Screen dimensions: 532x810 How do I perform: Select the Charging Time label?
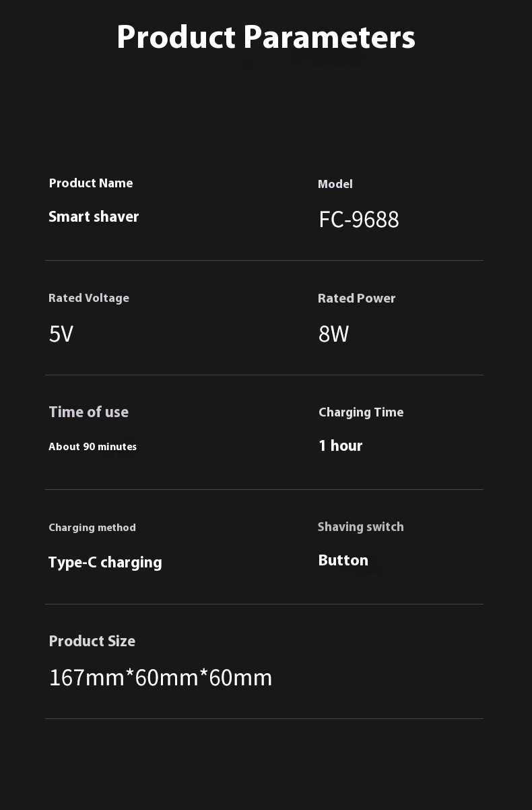[361, 412]
